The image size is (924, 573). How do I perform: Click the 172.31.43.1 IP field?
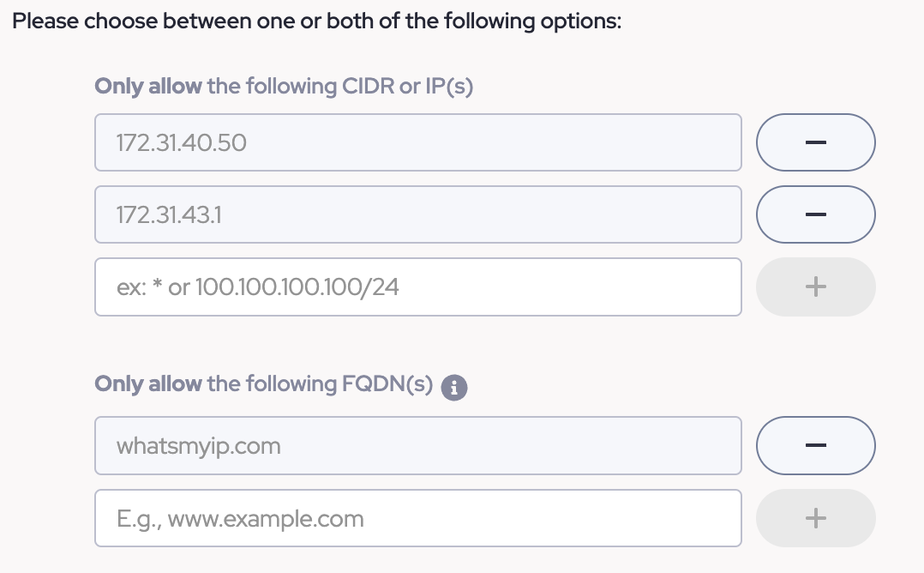pyautogui.click(x=417, y=214)
